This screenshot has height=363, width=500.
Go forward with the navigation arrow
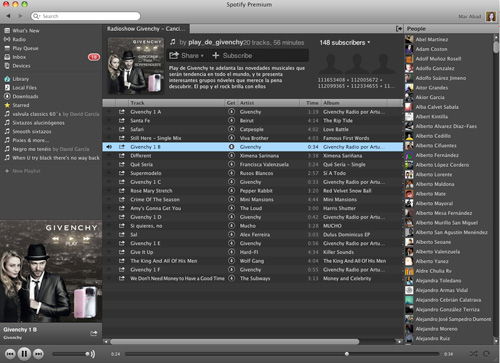click(x=20, y=16)
